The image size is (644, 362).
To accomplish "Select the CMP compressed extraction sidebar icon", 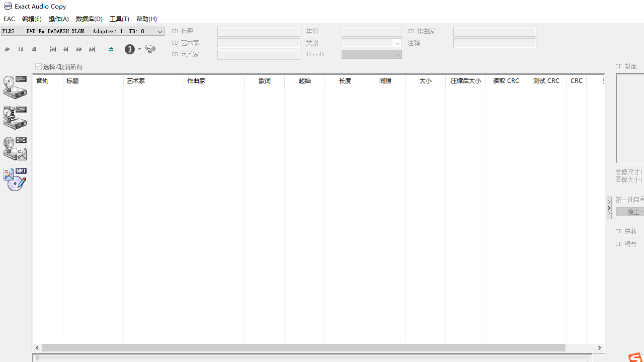I will [x=15, y=117].
